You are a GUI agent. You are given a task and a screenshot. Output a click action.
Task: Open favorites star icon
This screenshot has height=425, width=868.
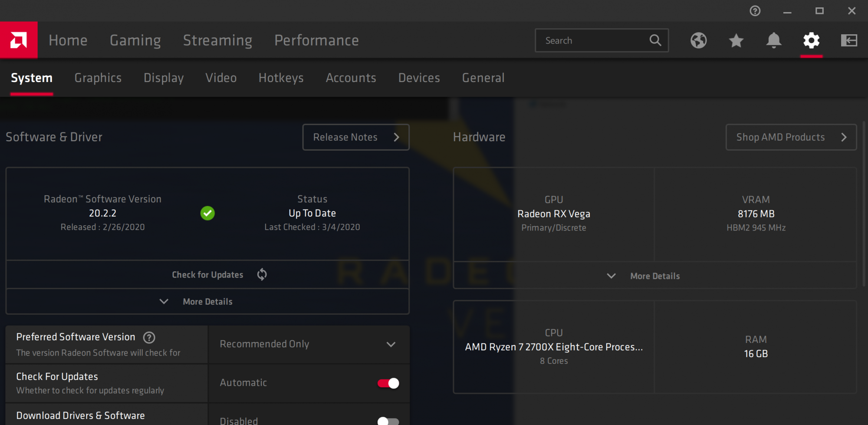736,40
